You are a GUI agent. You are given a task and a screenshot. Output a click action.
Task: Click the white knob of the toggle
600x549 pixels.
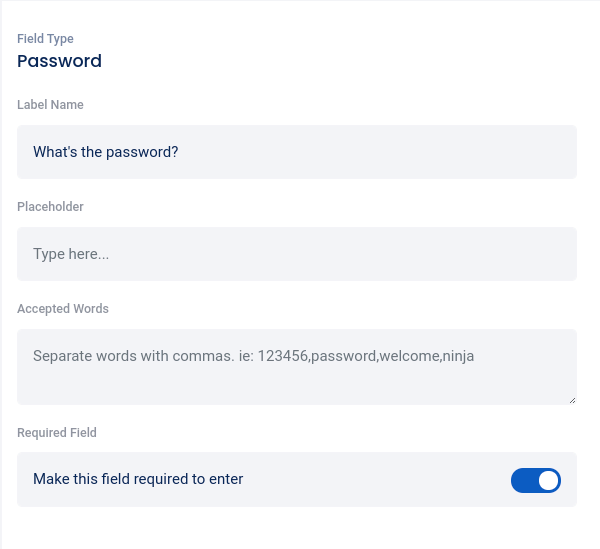tap(547, 480)
